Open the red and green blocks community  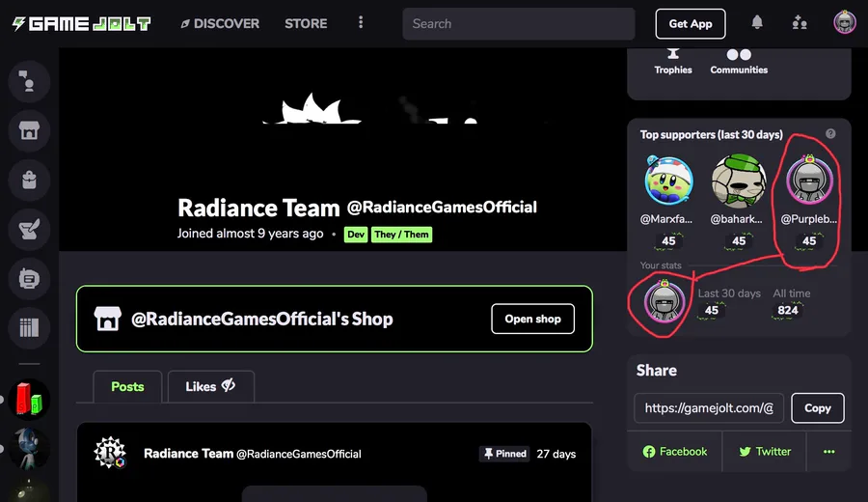pos(29,400)
